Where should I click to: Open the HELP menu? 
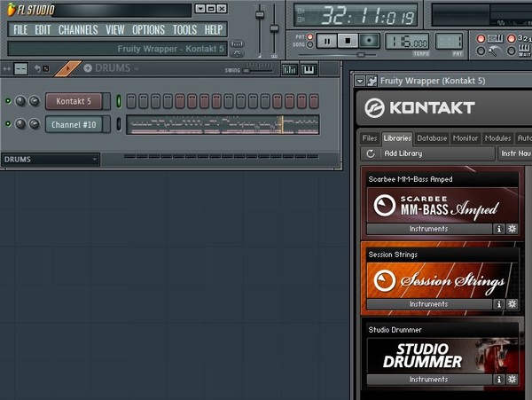214,30
